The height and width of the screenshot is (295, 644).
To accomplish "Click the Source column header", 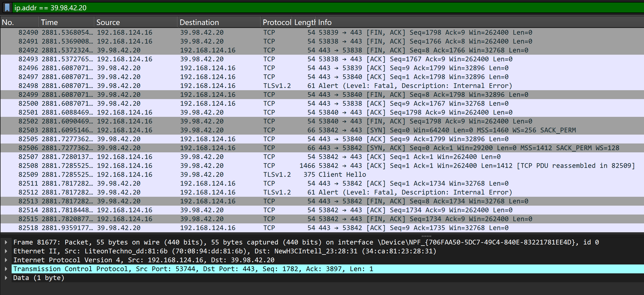I will (x=136, y=22).
